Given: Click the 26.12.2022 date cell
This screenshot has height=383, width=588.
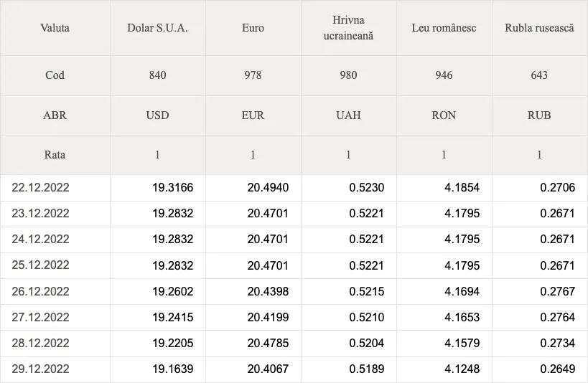Looking at the screenshot, I should 40,291.
